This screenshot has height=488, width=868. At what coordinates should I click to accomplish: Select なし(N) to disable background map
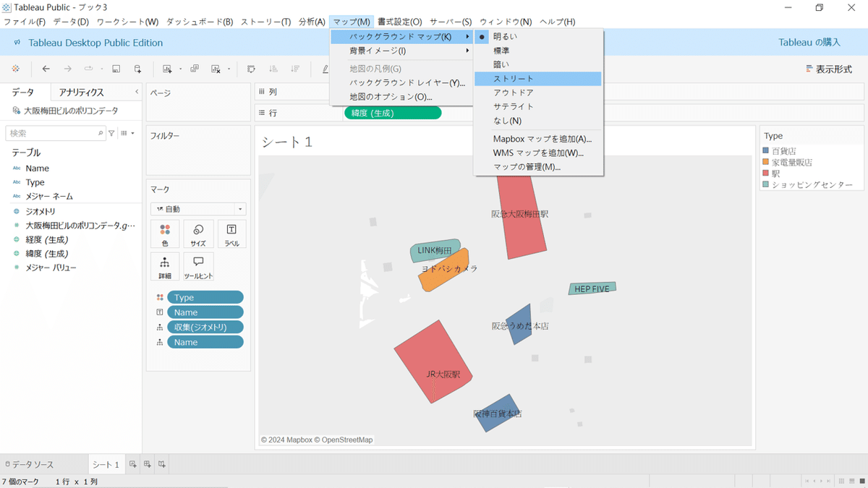tap(537, 121)
